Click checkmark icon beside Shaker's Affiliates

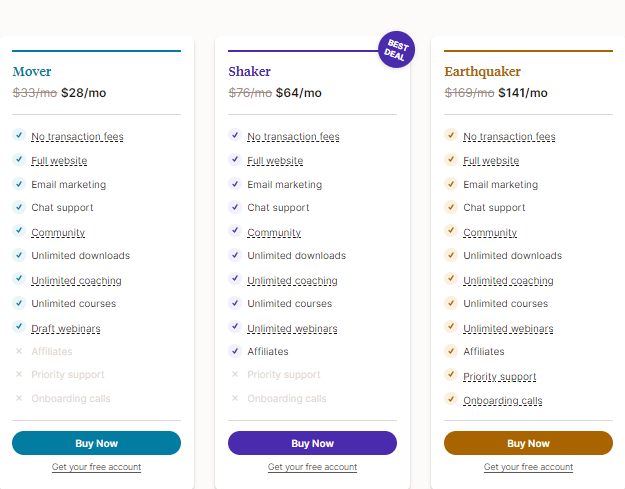click(235, 351)
